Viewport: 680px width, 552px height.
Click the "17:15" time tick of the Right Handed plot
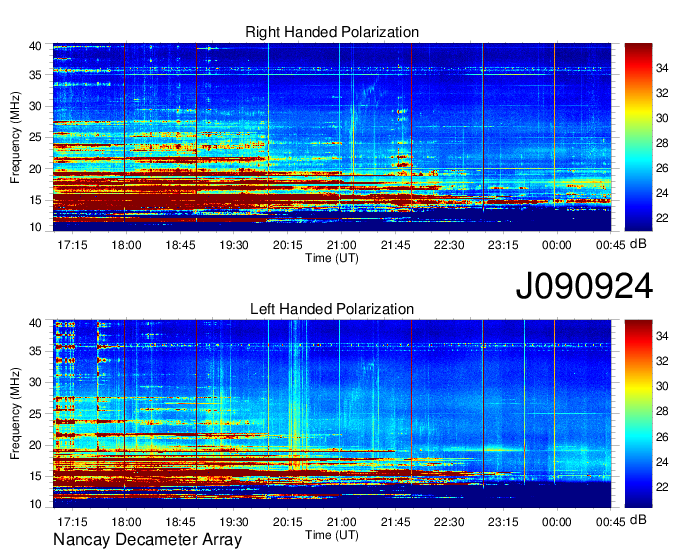coord(72,245)
